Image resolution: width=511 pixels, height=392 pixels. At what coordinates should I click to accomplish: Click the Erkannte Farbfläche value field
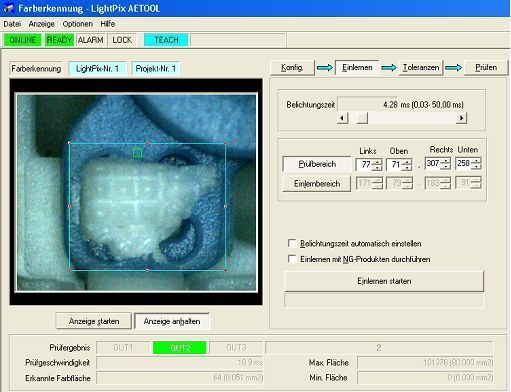point(180,378)
